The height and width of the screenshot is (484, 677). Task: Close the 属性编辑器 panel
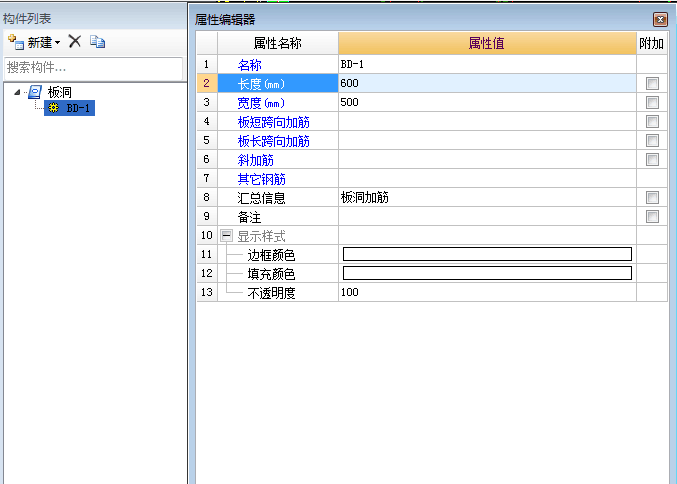pyautogui.click(x=660, y=19)
